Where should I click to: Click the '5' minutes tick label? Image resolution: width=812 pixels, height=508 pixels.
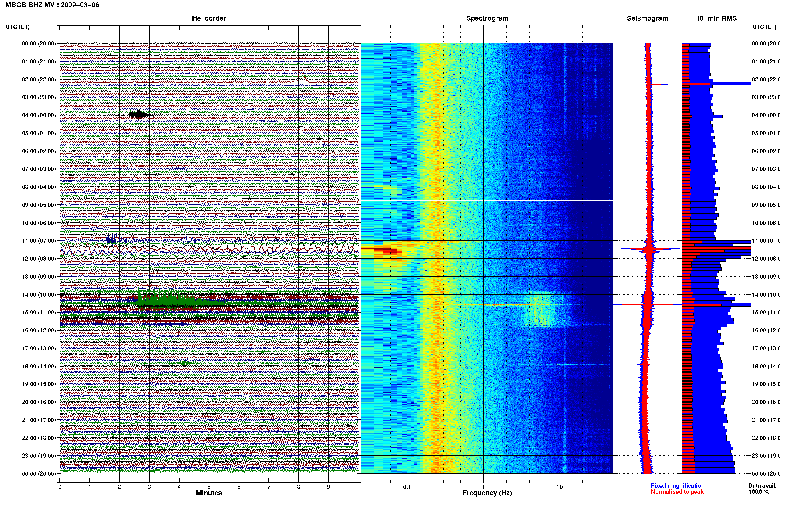pos(209,487)
